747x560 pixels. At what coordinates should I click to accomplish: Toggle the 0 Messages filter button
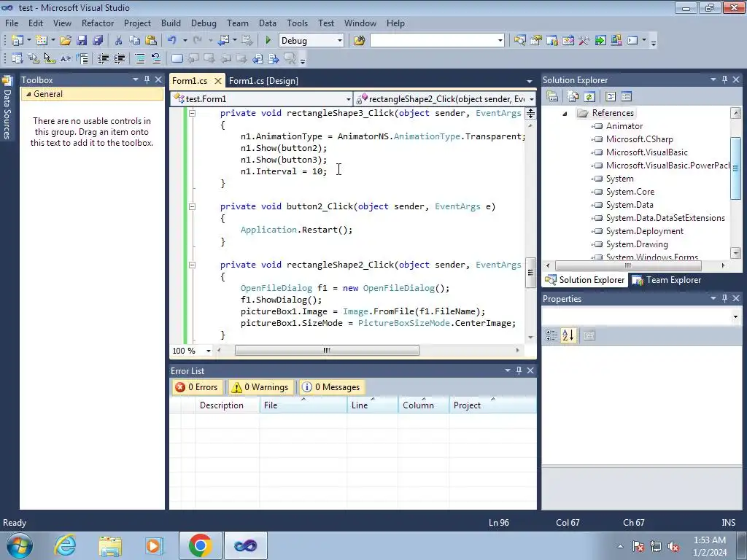331,387
